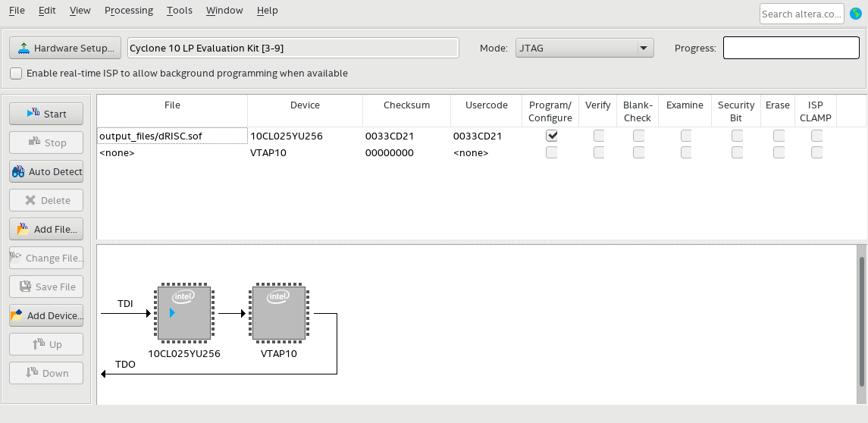Open the Tools menu

click(180, 11)
